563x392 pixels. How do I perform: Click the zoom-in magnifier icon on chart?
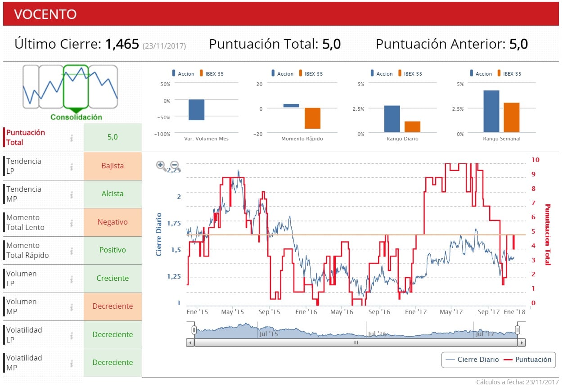[x=161, y=165]
